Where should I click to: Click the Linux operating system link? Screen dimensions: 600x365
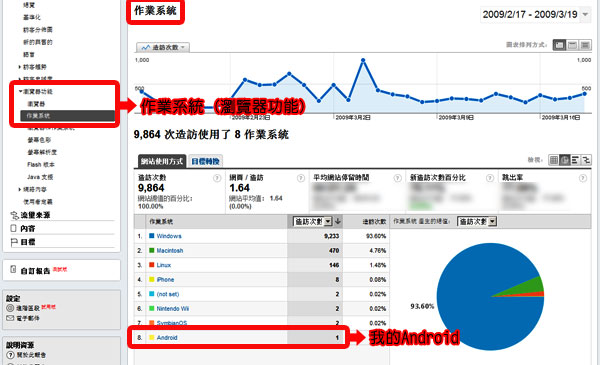(x=164, y=265)
